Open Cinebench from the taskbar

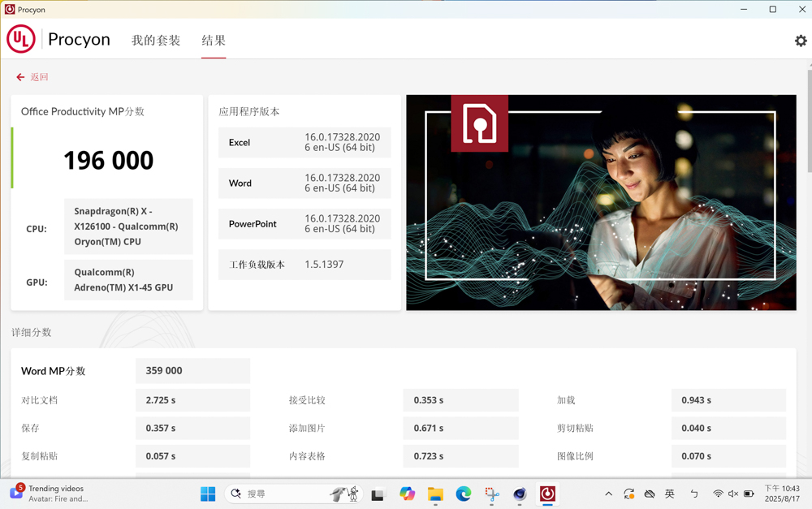[520, 494]
